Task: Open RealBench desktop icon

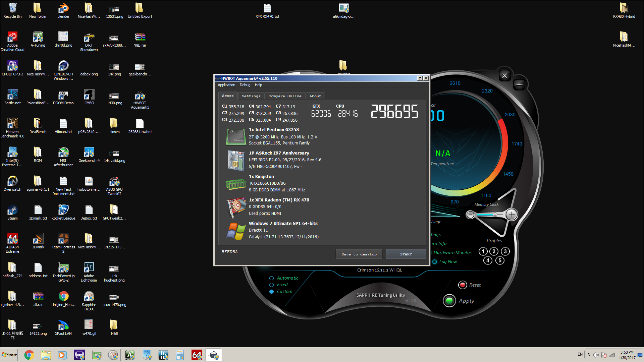Action: tap(38, 126)
